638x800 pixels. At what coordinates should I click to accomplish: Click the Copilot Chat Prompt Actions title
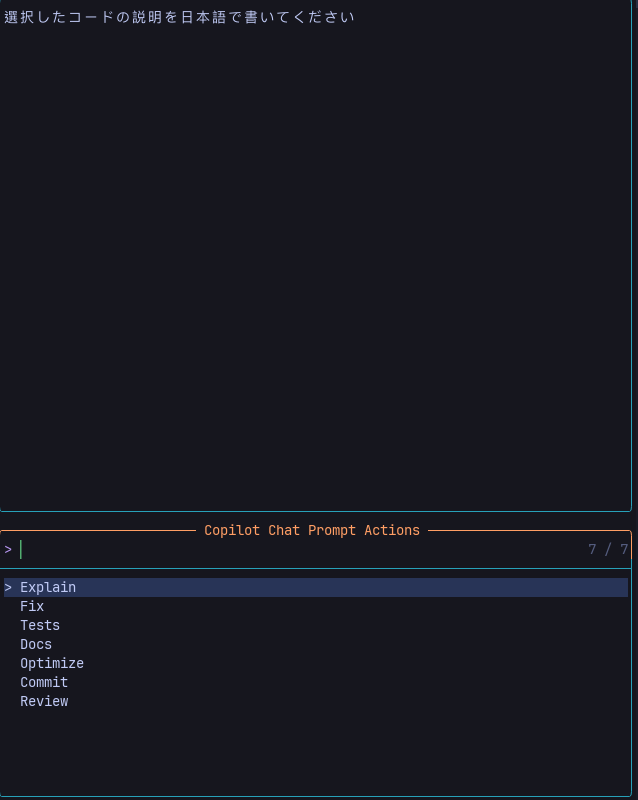pyautogui.click(x=312, y=531)
